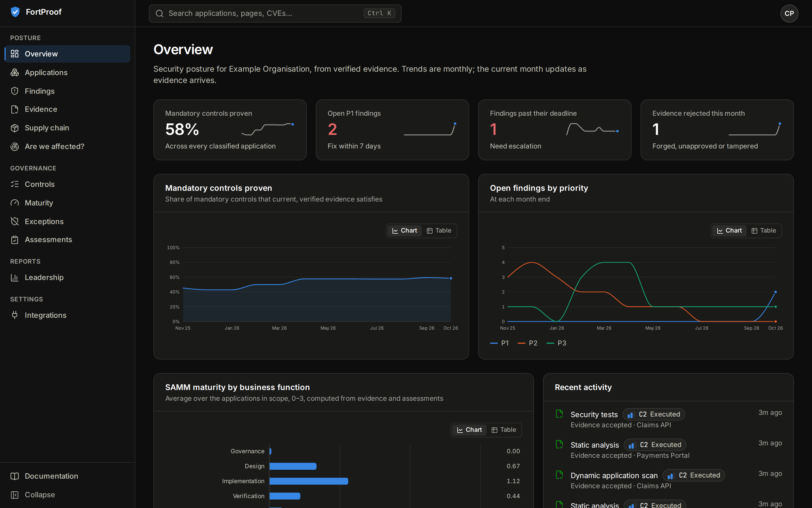Open the Findings past their deadline card
Viewport: 812px width, 508px height.
click(555, 130)
